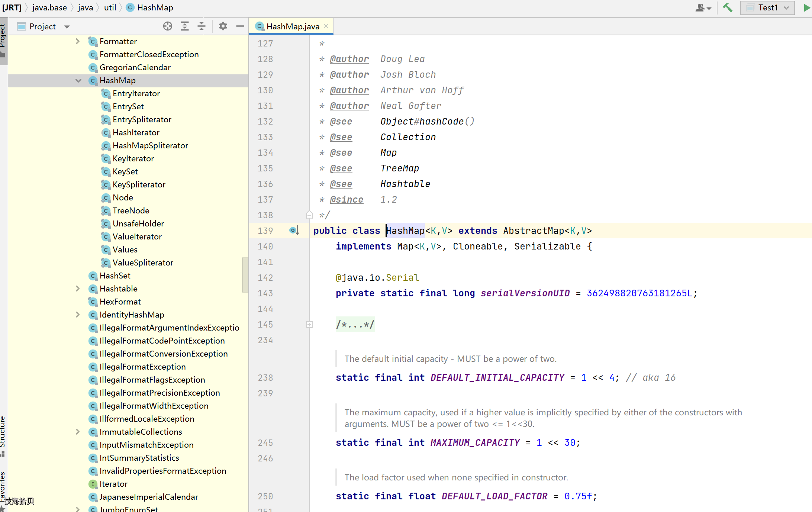Click the Iterator interface icon
This screenshot has width=812, height=512.
(93, 484)
